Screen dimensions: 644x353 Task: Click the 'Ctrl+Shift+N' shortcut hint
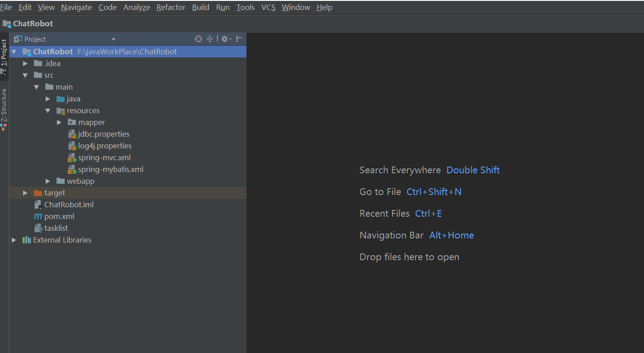434,192
